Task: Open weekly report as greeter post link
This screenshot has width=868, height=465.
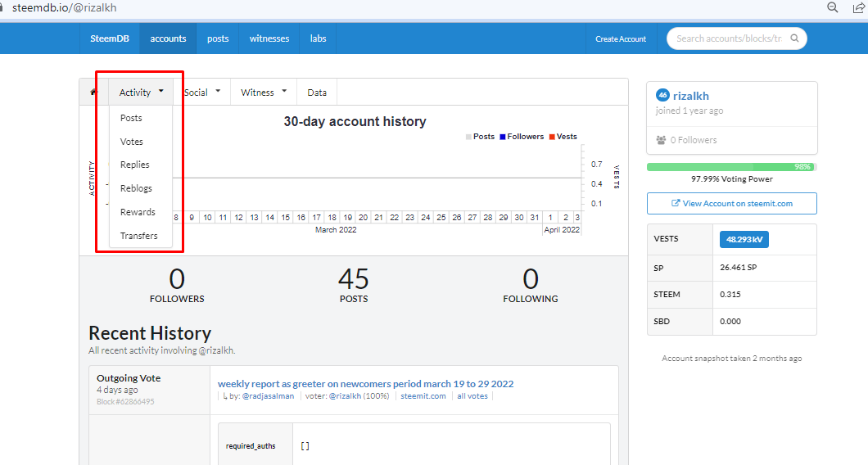Action: 365,384
